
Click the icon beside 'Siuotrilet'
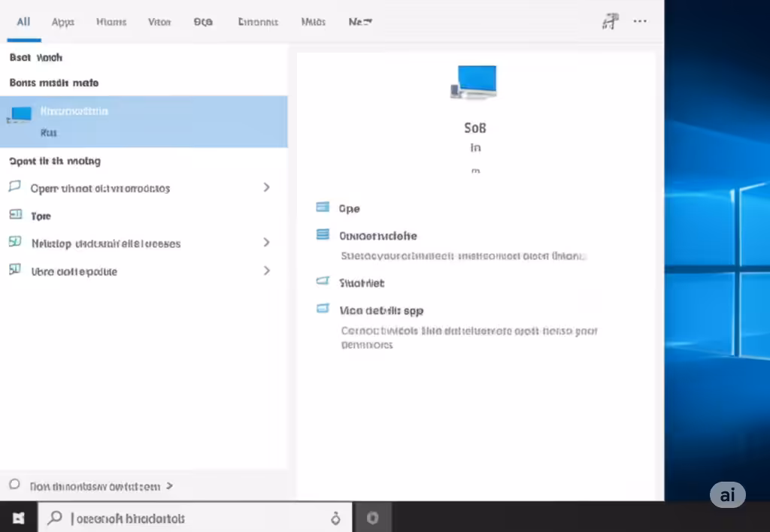[323, 281]
